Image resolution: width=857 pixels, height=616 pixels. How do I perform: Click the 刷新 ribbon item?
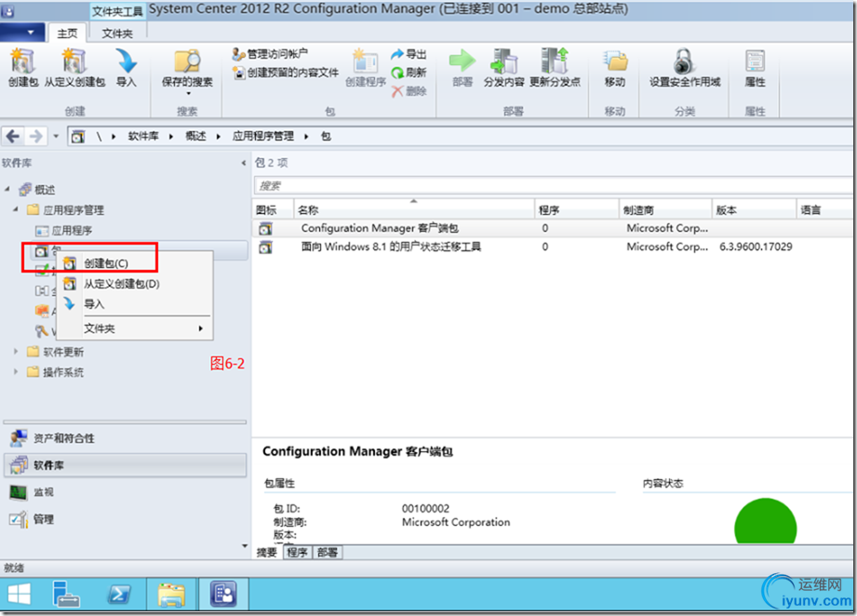point(408,73)
